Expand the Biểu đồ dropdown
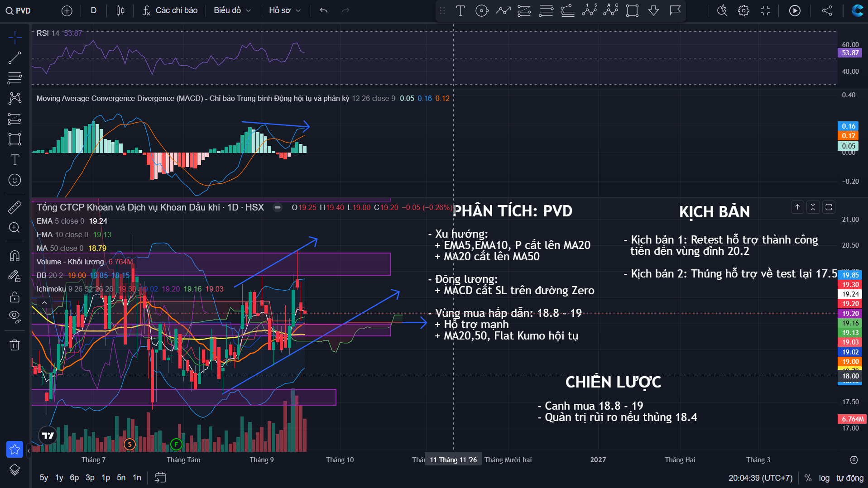This screenshot has height=488, width=868. (232, 10)
